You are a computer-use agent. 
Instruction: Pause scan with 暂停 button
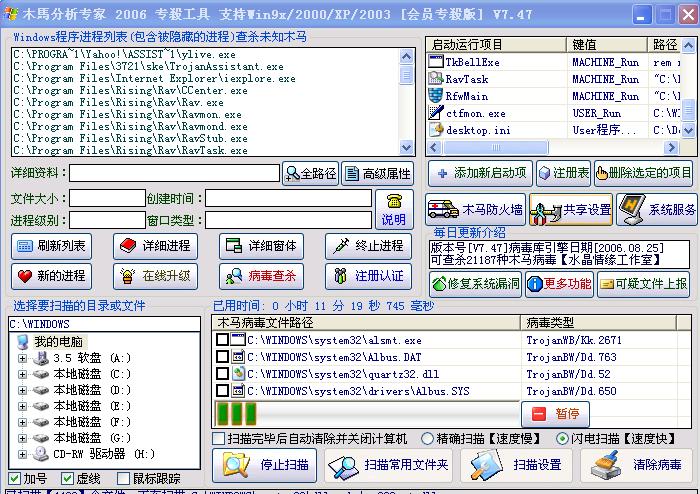555,414
